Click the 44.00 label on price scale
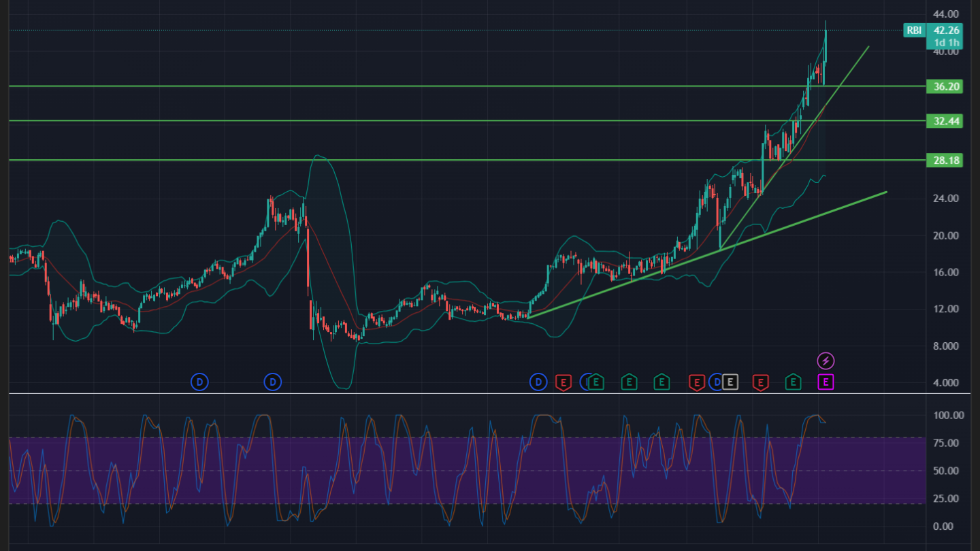Viewport: 980px width, 551px height. tap(947, 14)
